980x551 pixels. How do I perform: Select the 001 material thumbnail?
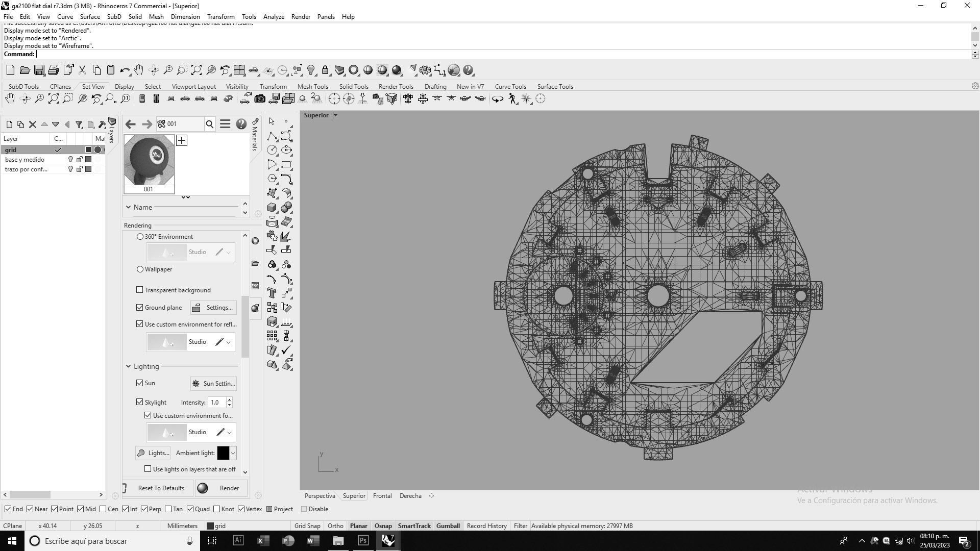click(x=149, y=164)
